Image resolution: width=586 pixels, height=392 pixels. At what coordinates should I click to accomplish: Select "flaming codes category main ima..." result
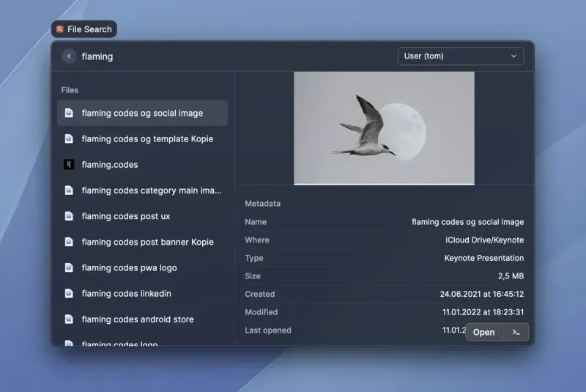(142, 191)
